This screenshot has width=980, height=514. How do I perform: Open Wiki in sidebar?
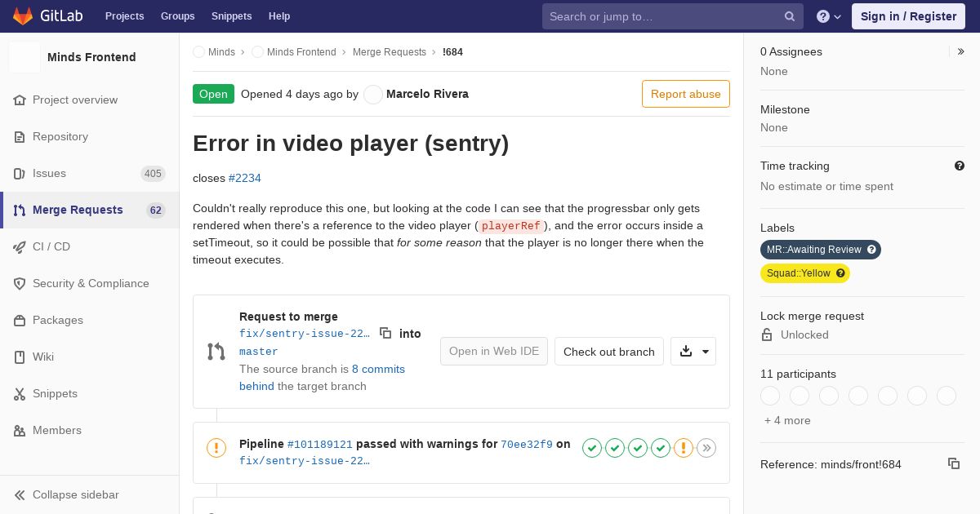click(90, 357)
